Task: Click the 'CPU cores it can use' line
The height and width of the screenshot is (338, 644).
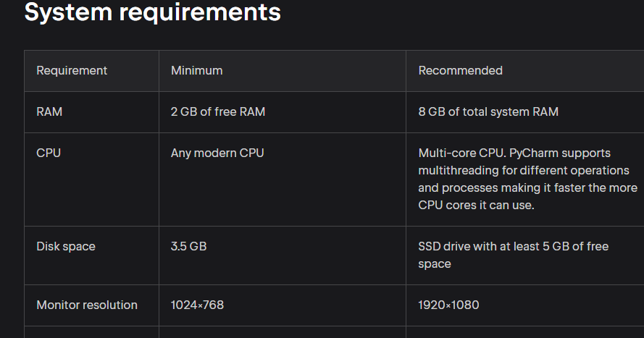Action: coord(475,206)
